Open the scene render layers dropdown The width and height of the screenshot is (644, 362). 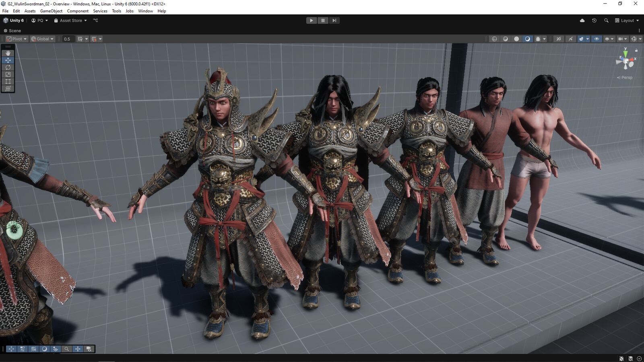tap(609, 39)
